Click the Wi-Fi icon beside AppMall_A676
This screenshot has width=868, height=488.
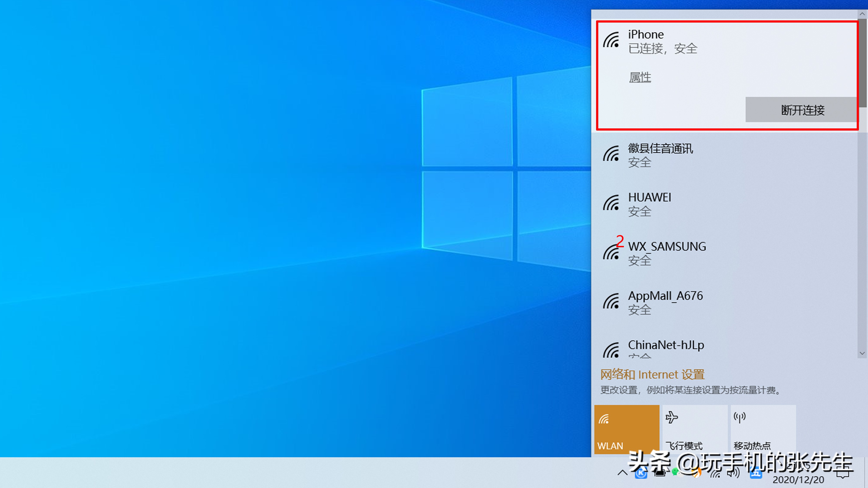(611, 301)
